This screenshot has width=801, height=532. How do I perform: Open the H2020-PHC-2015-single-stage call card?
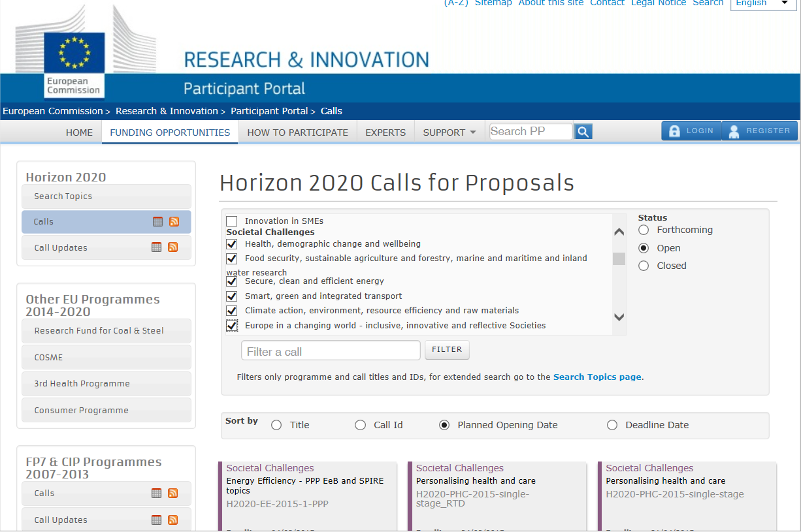pos(687,496)
